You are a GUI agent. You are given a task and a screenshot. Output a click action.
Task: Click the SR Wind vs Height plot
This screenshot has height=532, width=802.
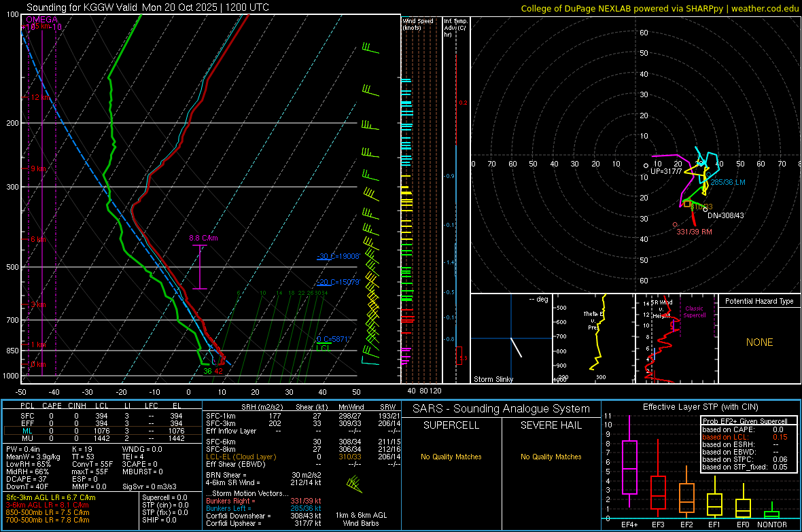point(676,338)
